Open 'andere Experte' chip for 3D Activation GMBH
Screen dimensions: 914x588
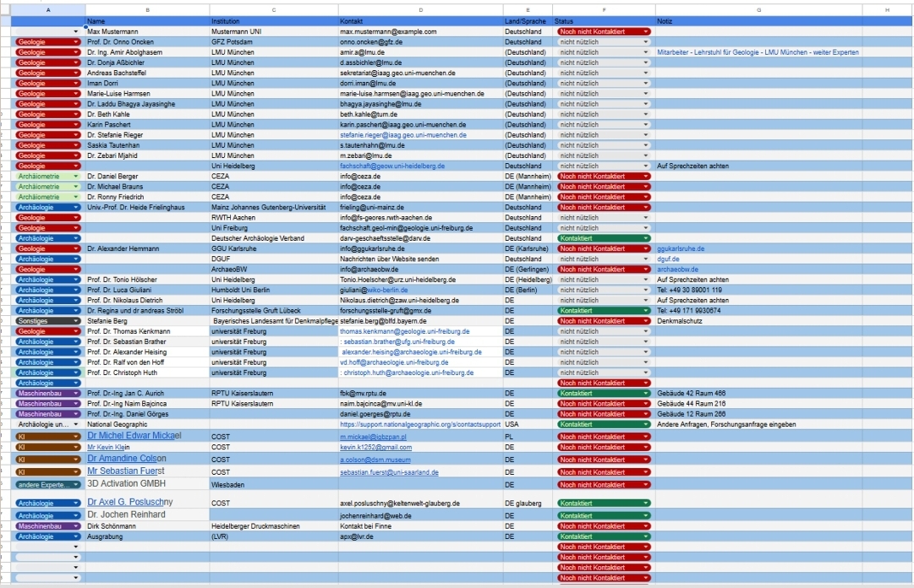(x=48, y=484)
